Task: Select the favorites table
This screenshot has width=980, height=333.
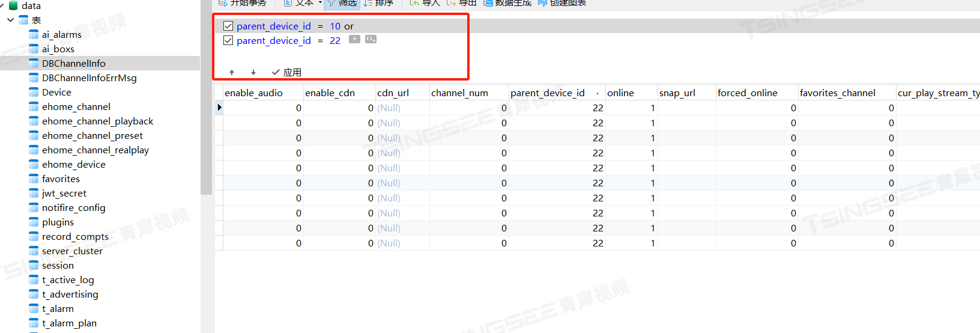Action: [61, 179]
